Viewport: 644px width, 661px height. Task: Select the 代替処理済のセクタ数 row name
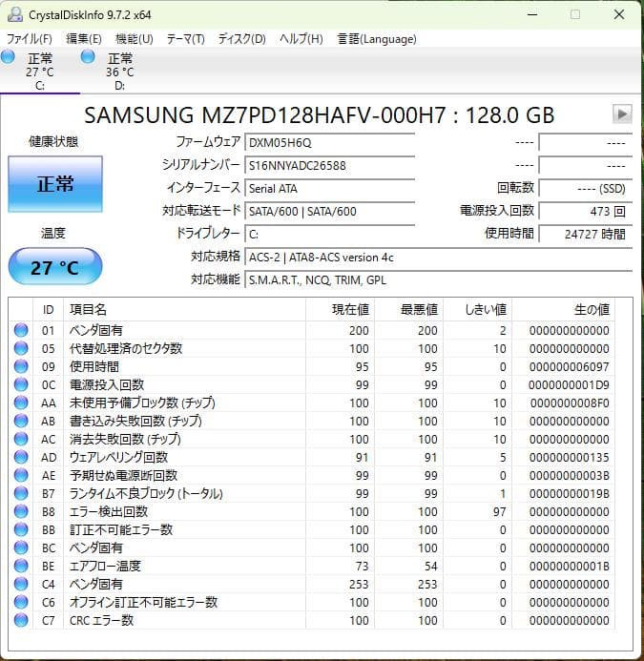click(x=126, y=349)
